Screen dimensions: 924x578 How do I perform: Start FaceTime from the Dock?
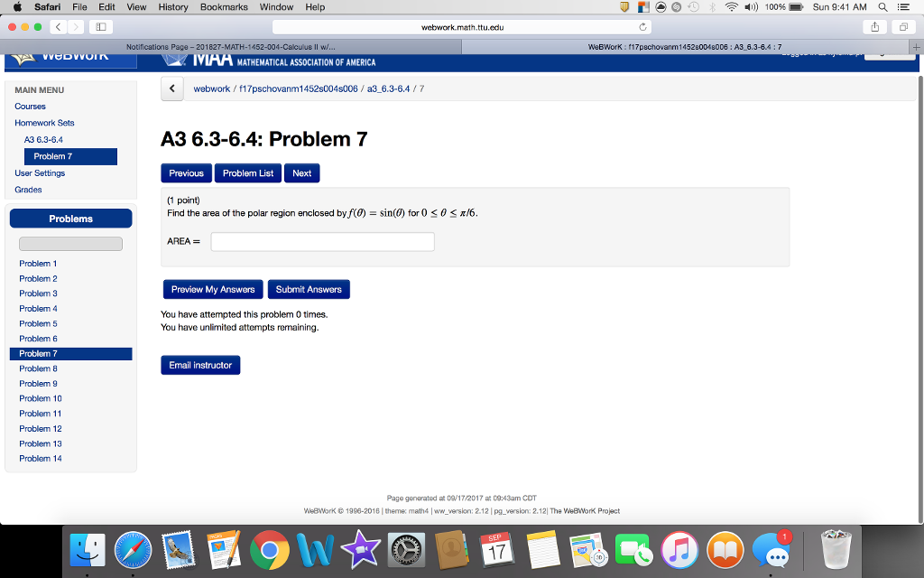coord(633,549)
